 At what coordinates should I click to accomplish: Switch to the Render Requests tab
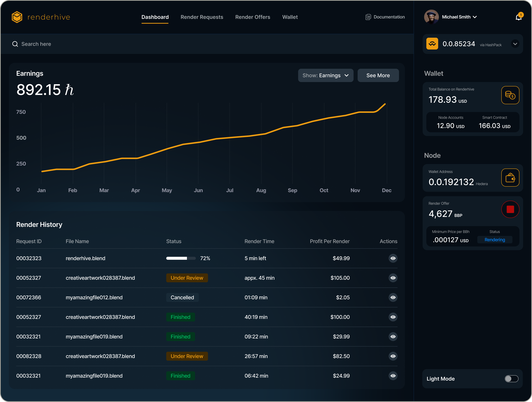(x=202, y=17)
